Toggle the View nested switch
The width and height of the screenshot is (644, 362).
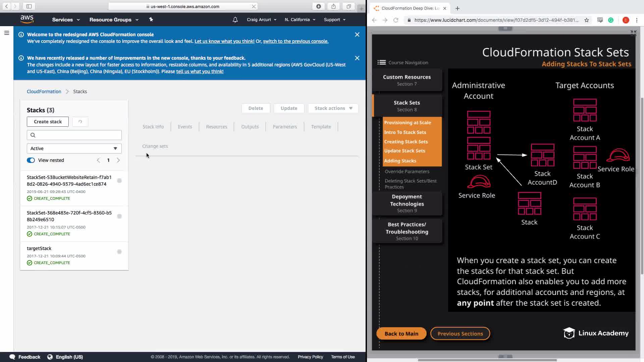click(31, 160)
